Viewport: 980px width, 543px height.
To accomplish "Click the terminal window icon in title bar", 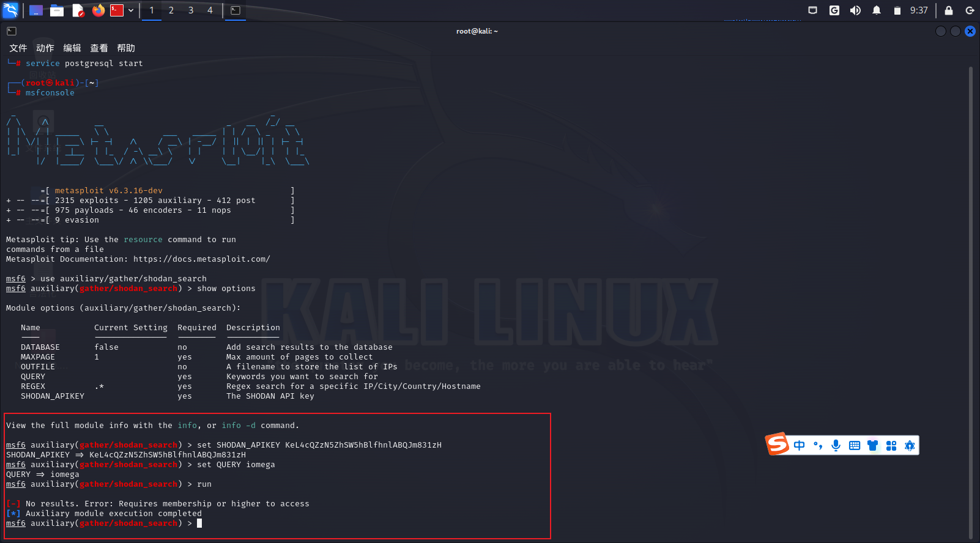I will click(x=12, y=31).
